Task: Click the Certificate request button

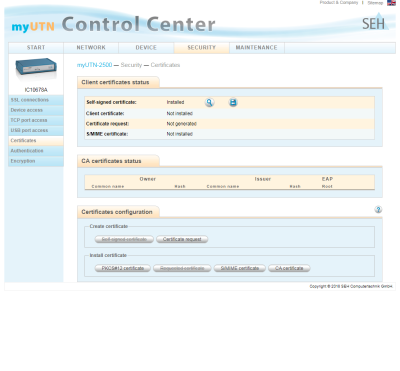Action: click(182, 239)
